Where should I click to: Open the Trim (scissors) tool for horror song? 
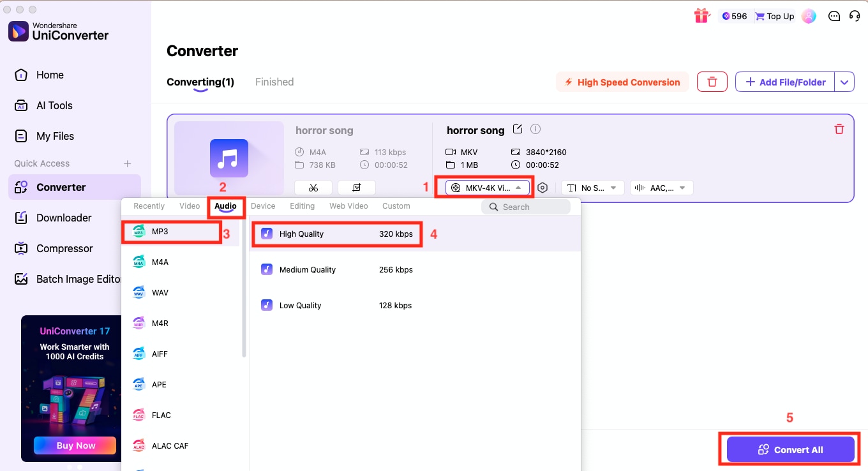pyautogui.click(x=313, y=187)
